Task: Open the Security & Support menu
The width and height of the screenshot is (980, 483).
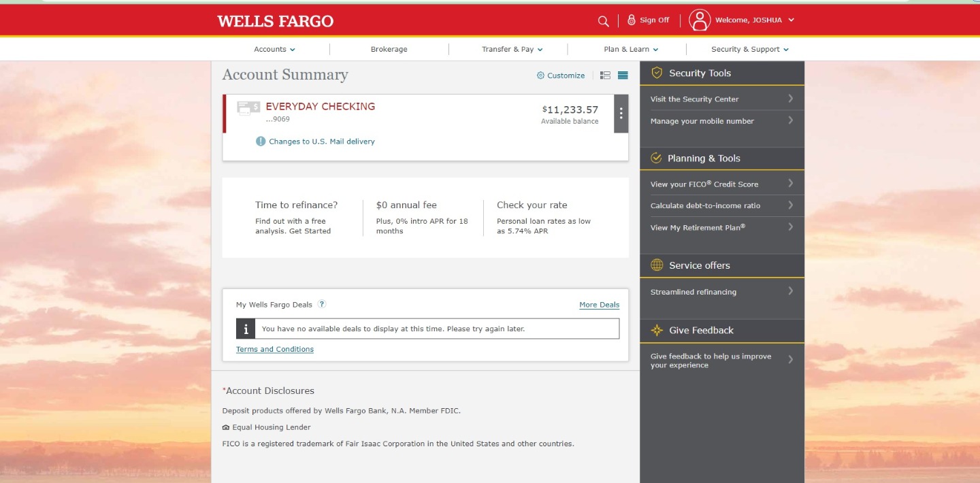Action: [x=749, y=49]
